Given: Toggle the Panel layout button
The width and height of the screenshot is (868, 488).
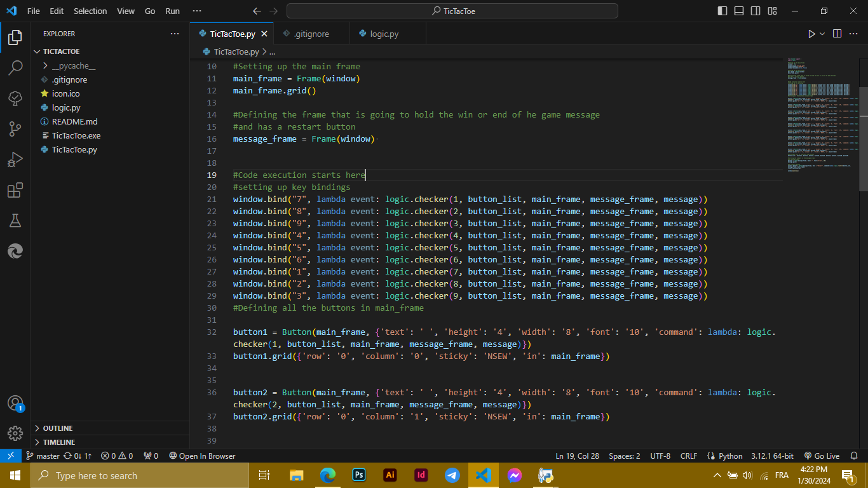Looking at the screenshot, I should tap(739, 11).
